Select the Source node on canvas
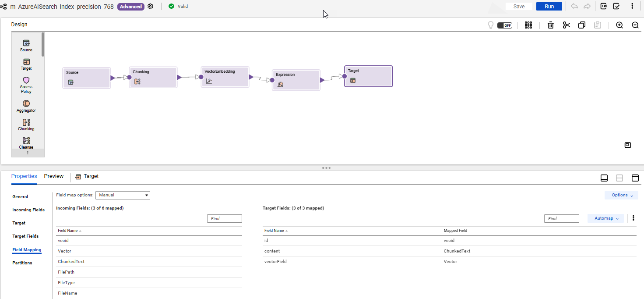This screenshot has width=644, height=299. (x=87, y=78)
